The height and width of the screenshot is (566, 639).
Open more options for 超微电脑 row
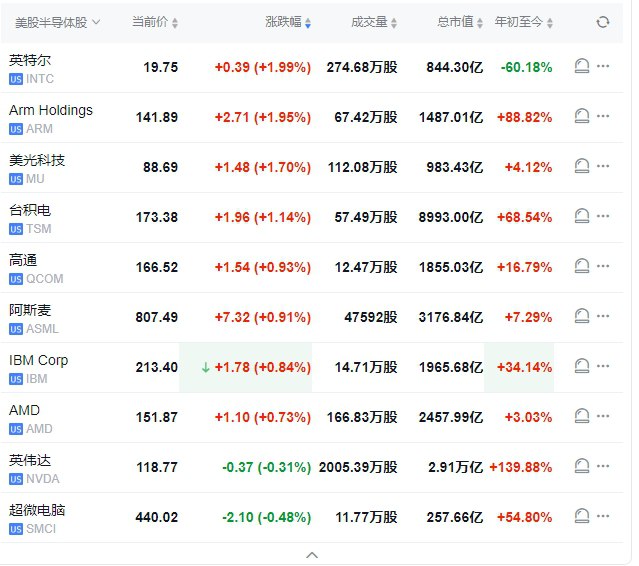[x=603, y=516]
